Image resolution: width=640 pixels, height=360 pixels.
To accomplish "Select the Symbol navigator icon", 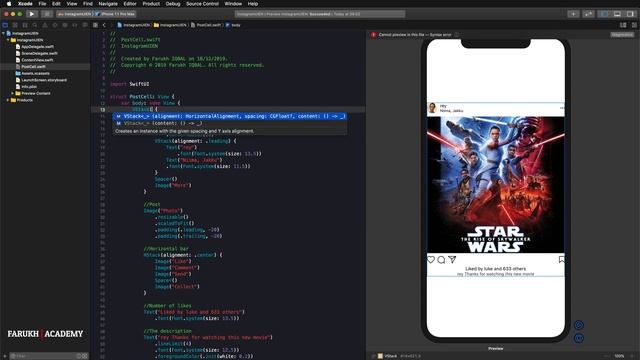I will click(25, 25).
